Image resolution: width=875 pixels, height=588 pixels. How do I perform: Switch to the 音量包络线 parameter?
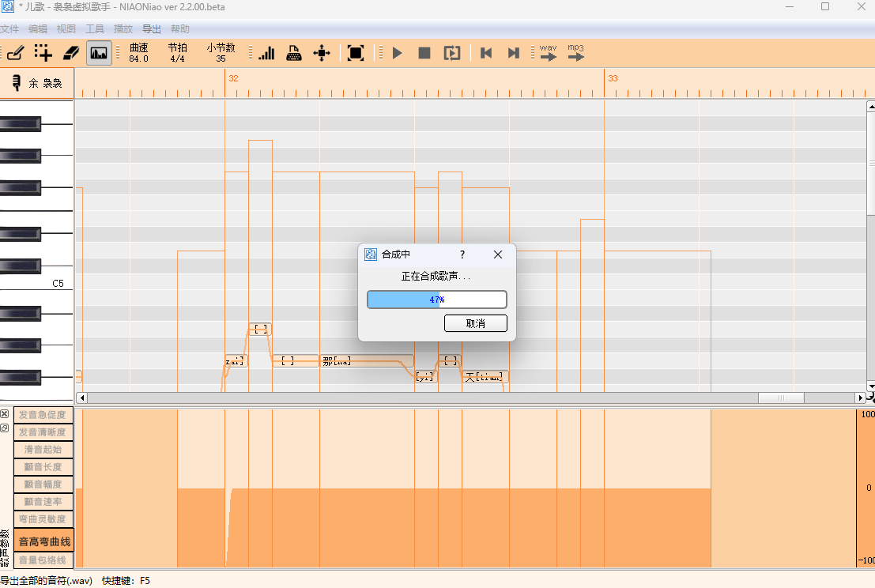(x=44, y=560)
